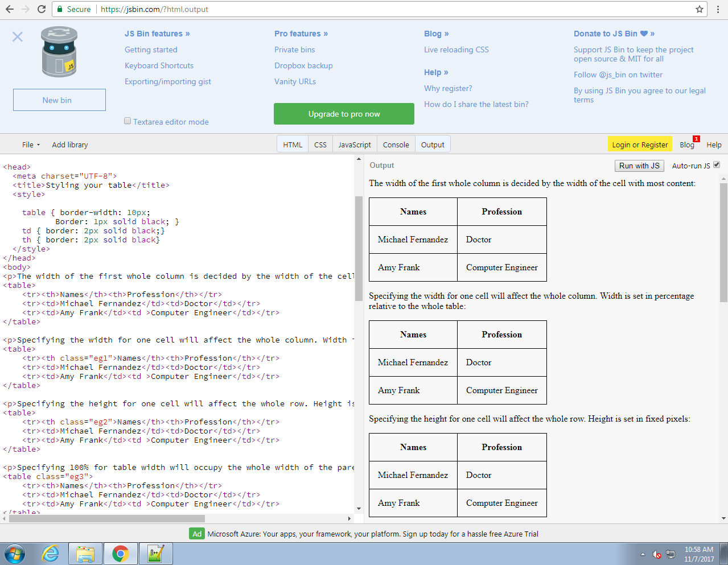Enable Textarea editor mode checkbox
Image resolution: width=728 pixels, height=565 pixels.
[127, 121]
